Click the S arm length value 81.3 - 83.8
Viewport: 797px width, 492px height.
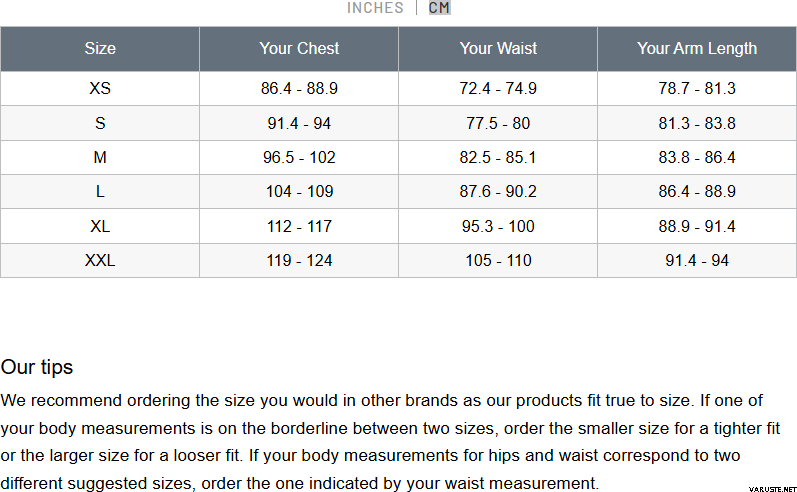[697, 124]
